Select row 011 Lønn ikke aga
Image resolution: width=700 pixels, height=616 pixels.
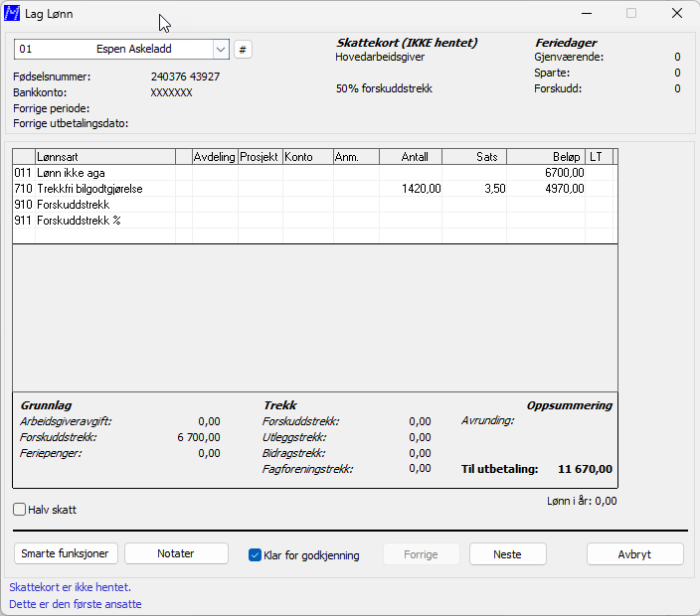[x=315, y=173]
